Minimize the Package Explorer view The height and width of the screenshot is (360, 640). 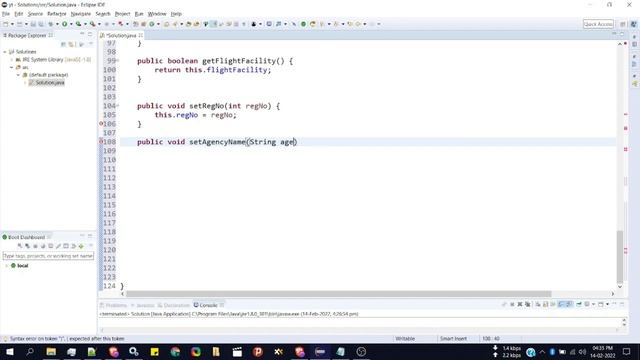tap(82, 34)
